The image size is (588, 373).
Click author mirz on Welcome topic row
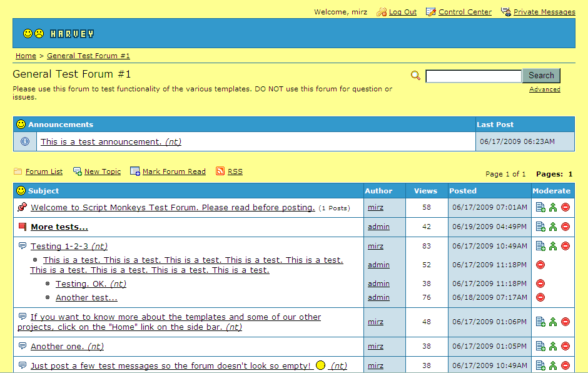point(375,207)
